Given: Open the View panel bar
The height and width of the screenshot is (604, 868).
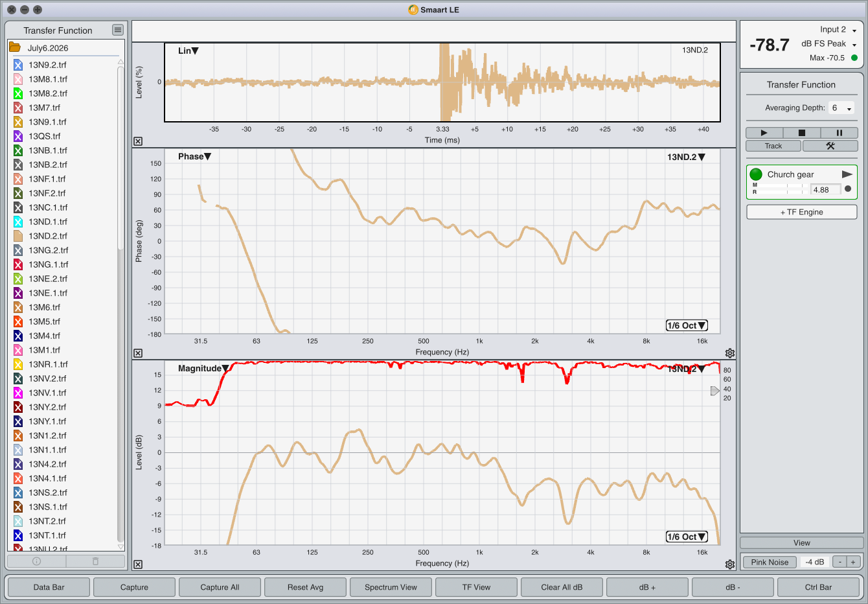Looking at the screenshot, I should 802,543.
